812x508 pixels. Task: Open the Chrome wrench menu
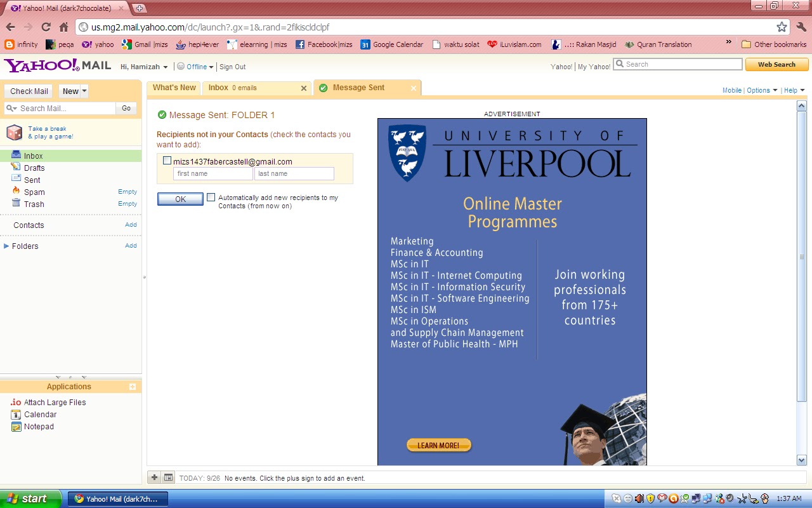tap(801, 27)
